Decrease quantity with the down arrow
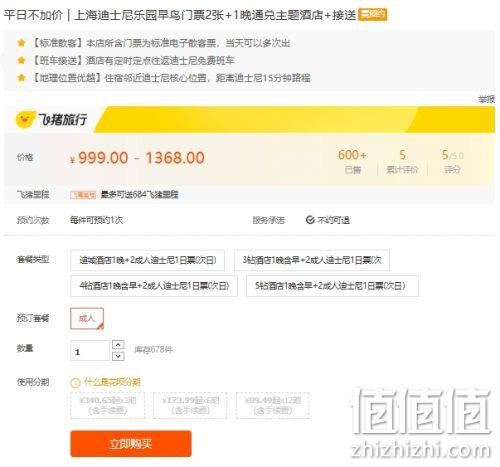Image resolution: width=500 pixels, height=467 pixels. 118,356
